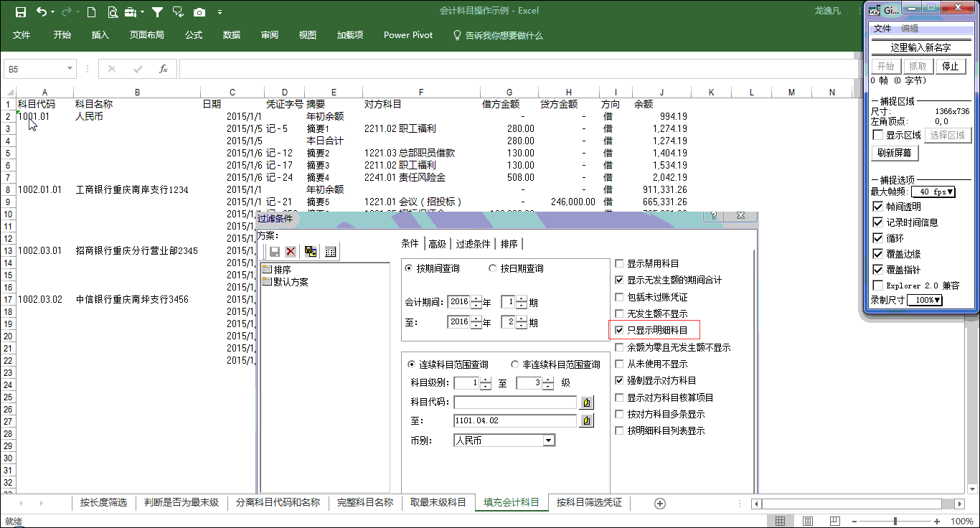
Task: Click the lightbulb Tell Me search box
Action: (497, 35)
